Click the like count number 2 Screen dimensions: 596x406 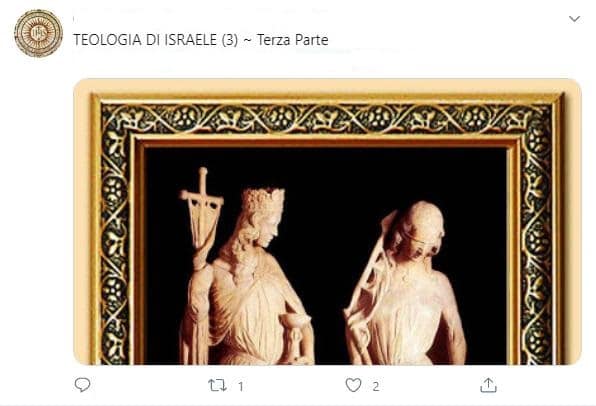[x=376, y=387]
